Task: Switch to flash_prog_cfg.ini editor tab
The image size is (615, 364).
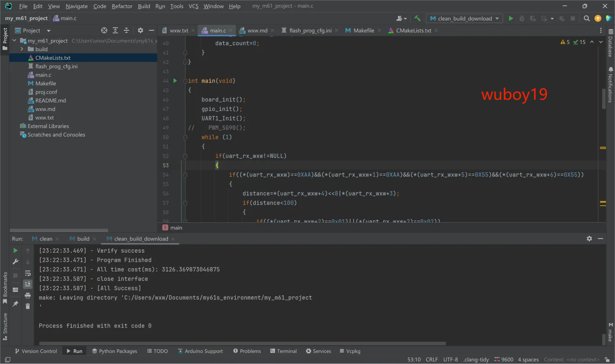Action: (x=310, y=31)
